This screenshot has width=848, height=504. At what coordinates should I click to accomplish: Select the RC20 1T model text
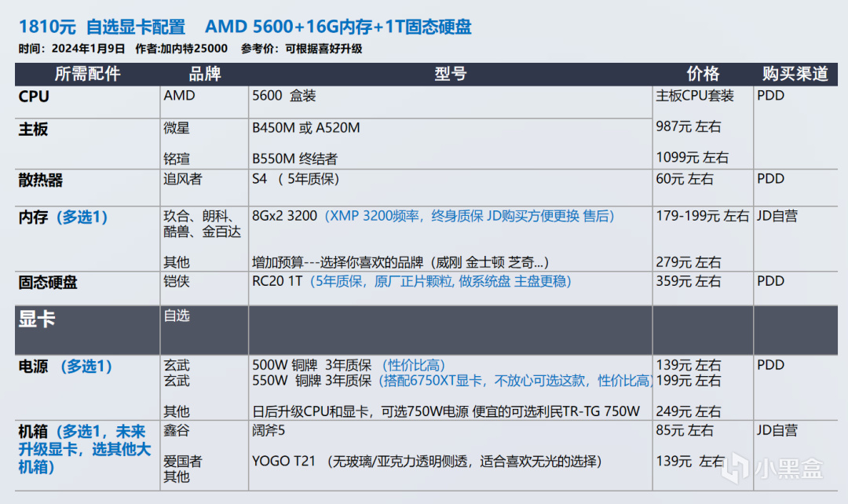click(x=278, y=281)
